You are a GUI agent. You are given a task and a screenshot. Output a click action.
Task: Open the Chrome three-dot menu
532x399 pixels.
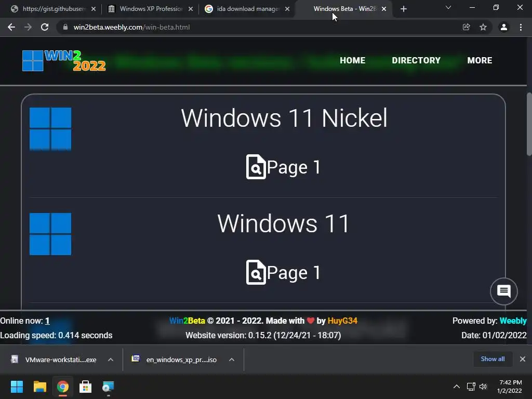pyautogui.click(x=521, y=27)
